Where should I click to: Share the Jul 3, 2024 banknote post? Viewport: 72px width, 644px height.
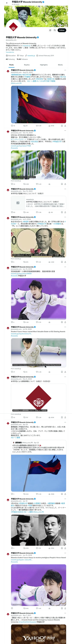tap(65, 262)
